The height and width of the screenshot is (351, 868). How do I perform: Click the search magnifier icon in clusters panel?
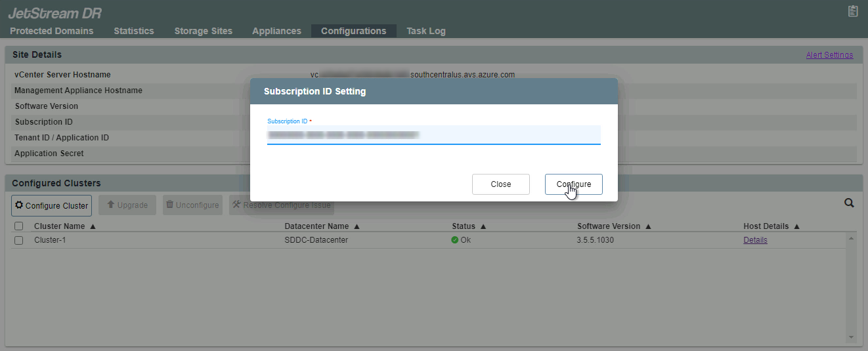click(849, 203)
